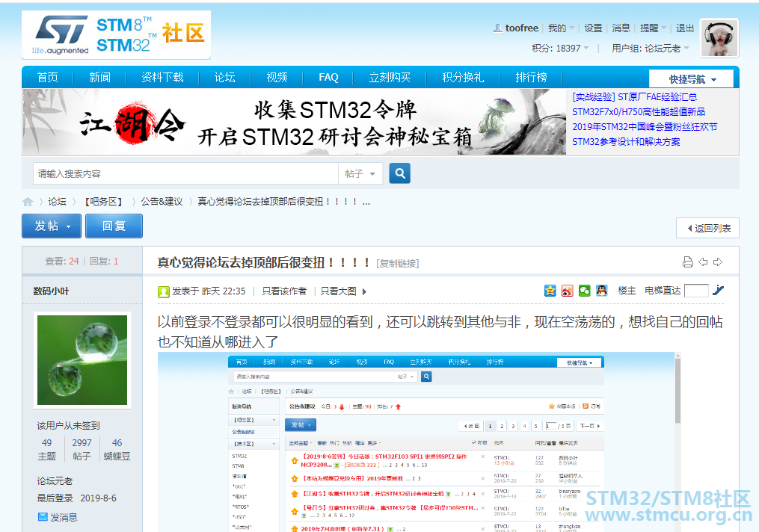Viewport: 759px width, 532px height.
Task: Share post to WeChat icon
Action: (585, 291)
